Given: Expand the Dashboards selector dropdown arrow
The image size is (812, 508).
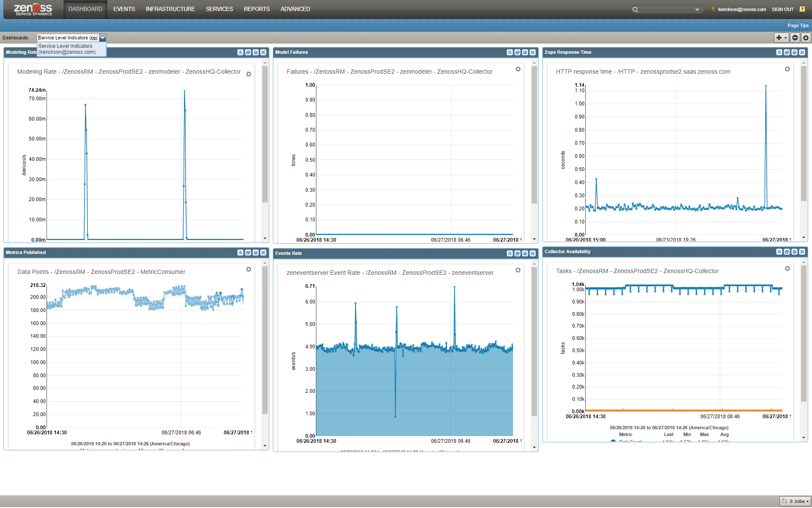Looking at the screenshot, I should click(x=102, y=38).
